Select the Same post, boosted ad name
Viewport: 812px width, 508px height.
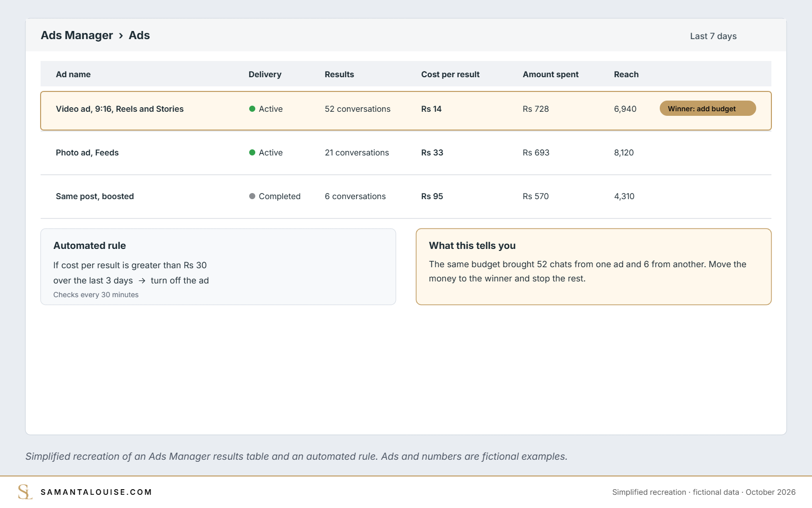[x=95, y=197]
